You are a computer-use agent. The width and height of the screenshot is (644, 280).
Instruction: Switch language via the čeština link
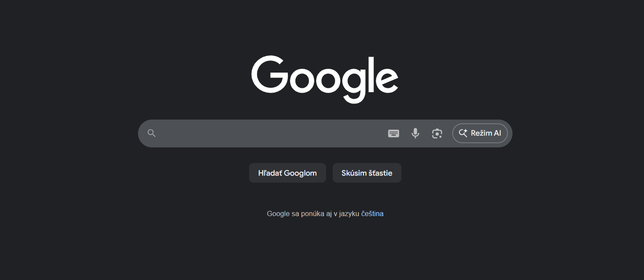(372, 214)
